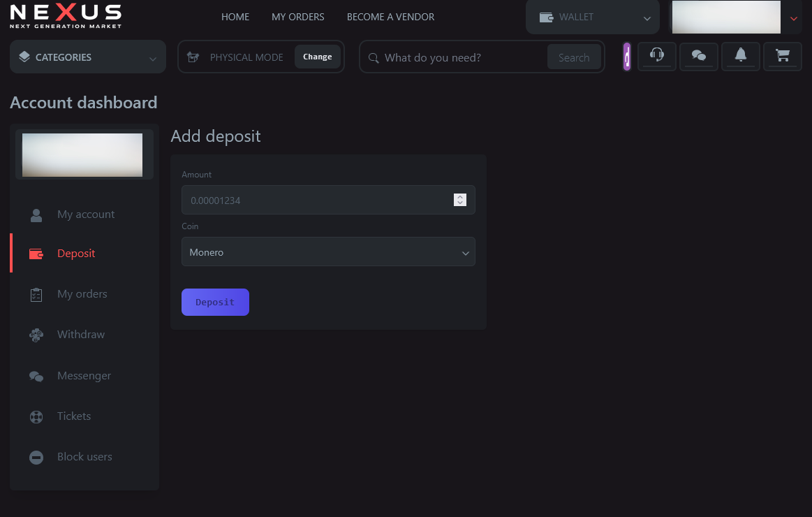
Task: Open Withdraw in sidebar
Action: coord(81,335)
